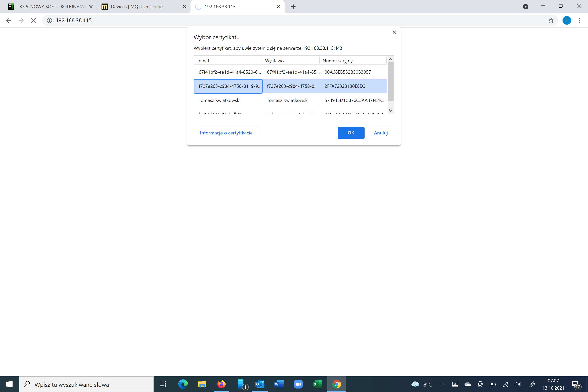
Task: Open tab search dropdown arrow
Action: pos(525,7)
